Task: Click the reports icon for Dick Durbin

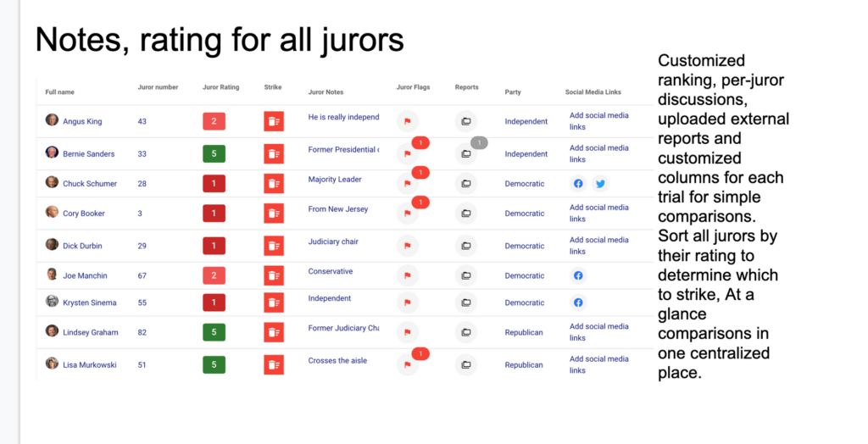Action: [x=466, y=246]
